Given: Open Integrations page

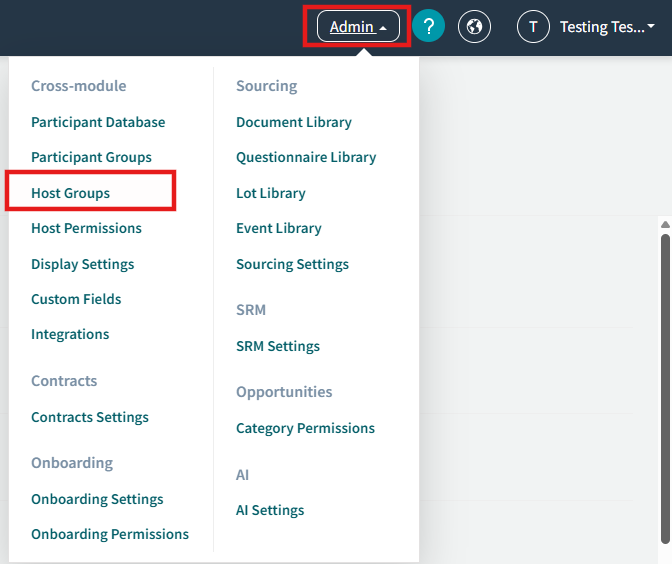Looking at the screenshot, I should point(70,334).
